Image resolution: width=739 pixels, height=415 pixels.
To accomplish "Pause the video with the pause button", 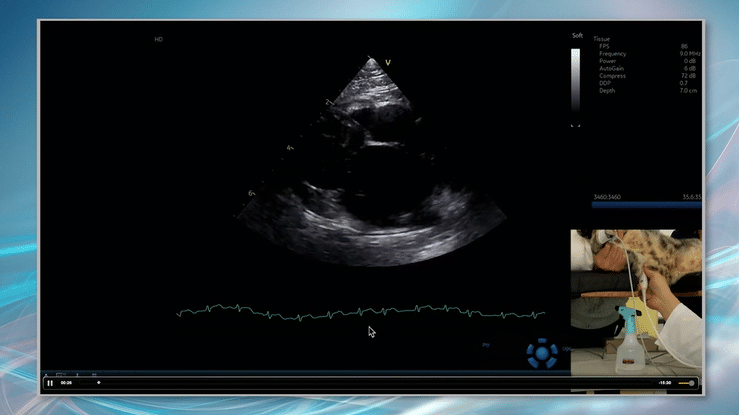I will tap(50, 383).
